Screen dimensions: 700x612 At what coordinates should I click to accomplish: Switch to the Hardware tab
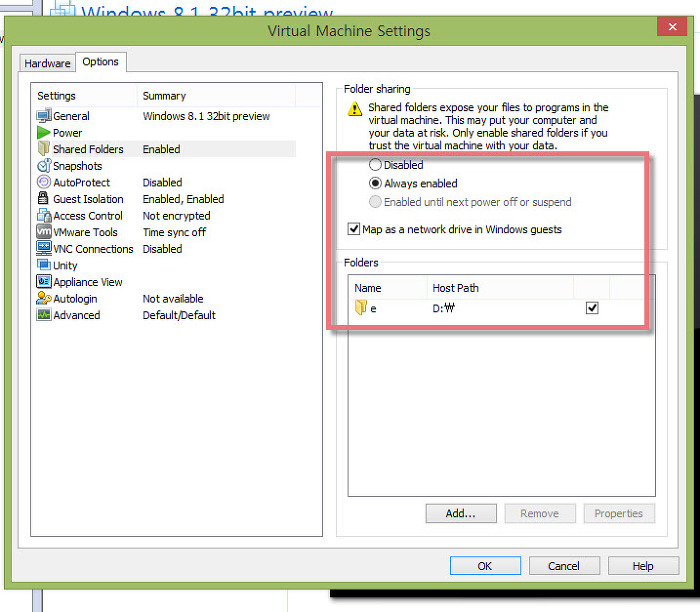pos(47,63)
